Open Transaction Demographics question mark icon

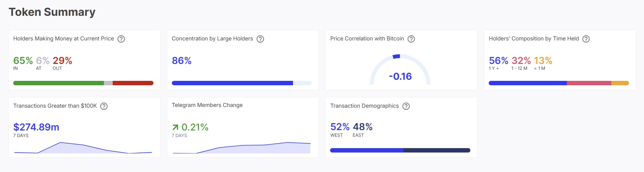pyautogui.click(x=406, y=106)
